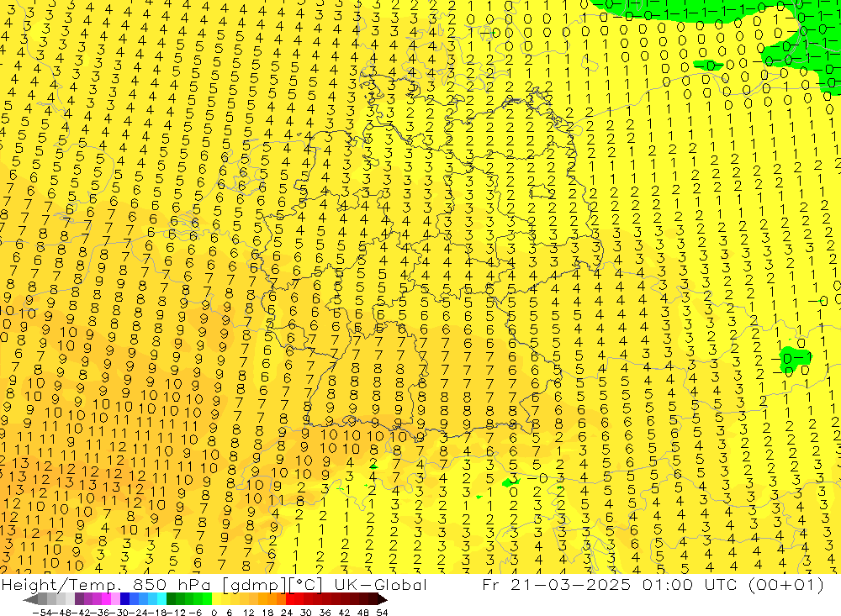Click the 'UK-Global' model label
841x616 pixels.
[x=380, y=585]
